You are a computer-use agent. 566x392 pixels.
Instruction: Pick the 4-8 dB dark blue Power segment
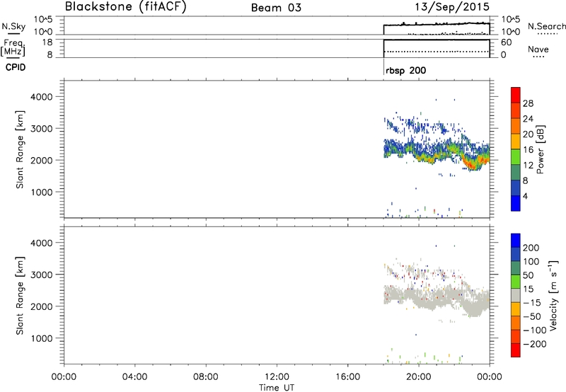(x=516, y=188)
